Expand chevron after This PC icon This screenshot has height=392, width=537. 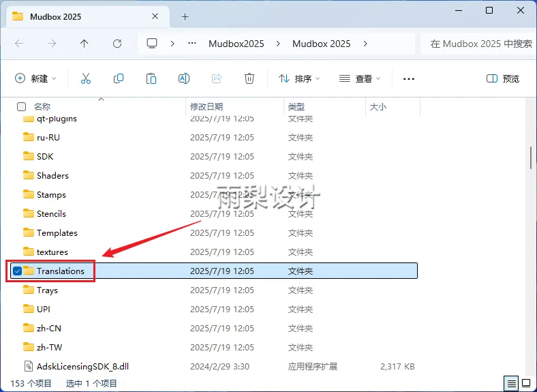pos(172,44)
